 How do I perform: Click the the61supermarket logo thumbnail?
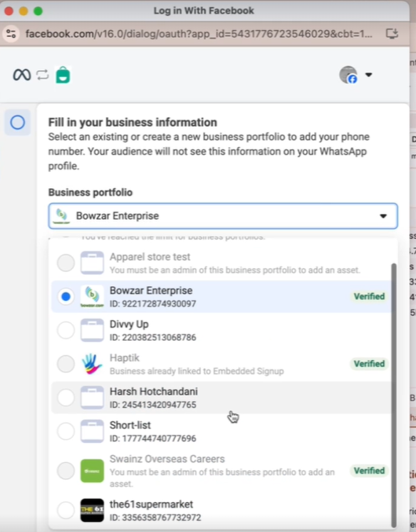point(92,510)
